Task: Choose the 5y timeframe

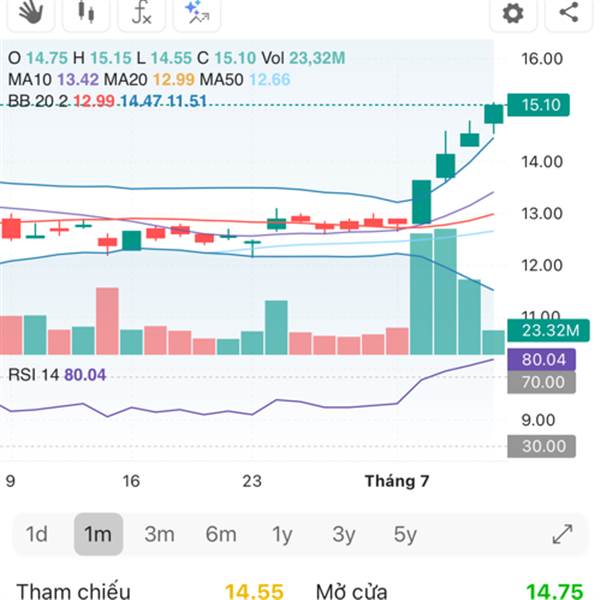Action: (405, 535)
